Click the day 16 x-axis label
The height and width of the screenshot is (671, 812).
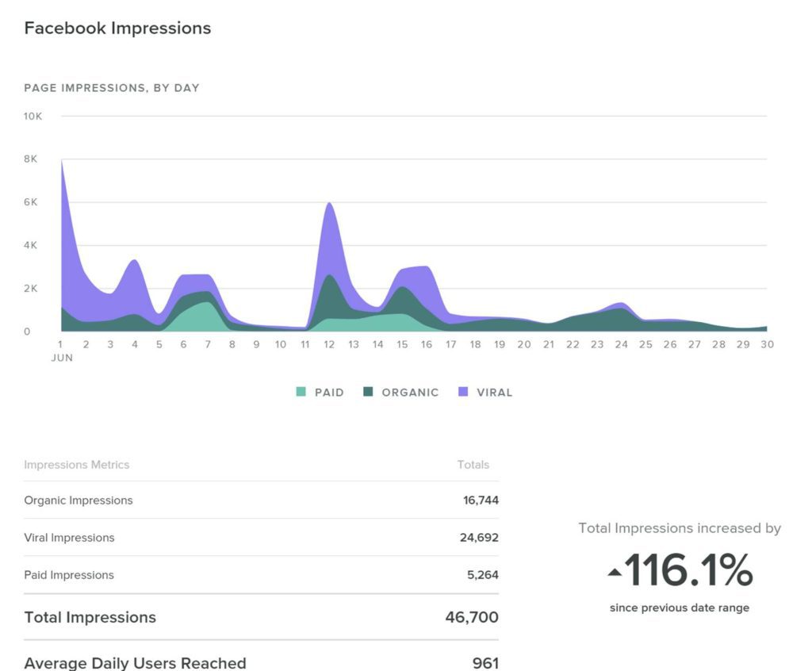pos(426,344)
